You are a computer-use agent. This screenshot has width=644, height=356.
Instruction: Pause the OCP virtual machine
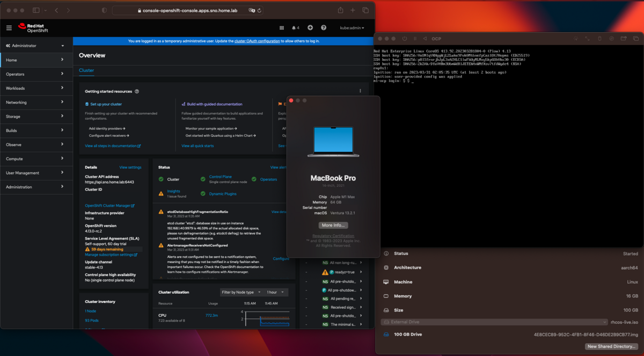pos(414,39)
